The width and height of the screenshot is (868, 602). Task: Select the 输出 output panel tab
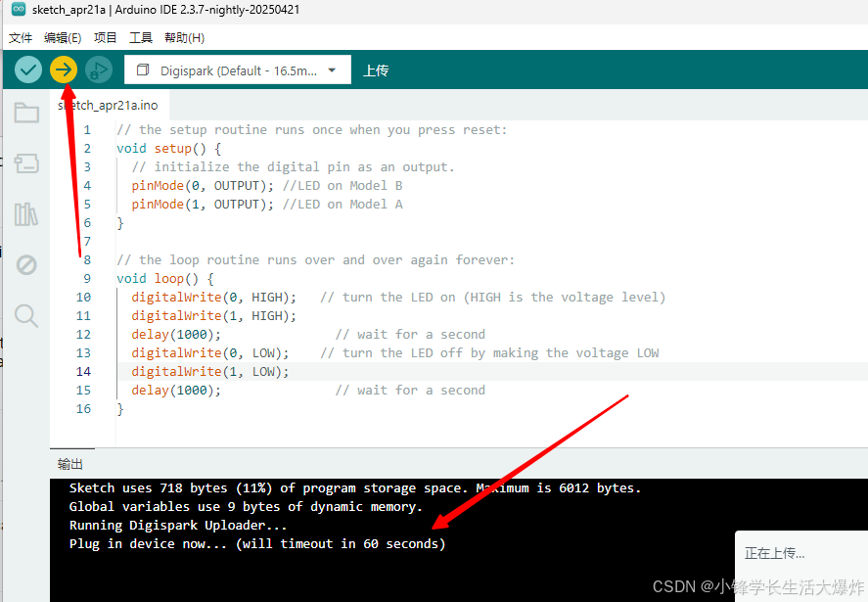[70, 464]
